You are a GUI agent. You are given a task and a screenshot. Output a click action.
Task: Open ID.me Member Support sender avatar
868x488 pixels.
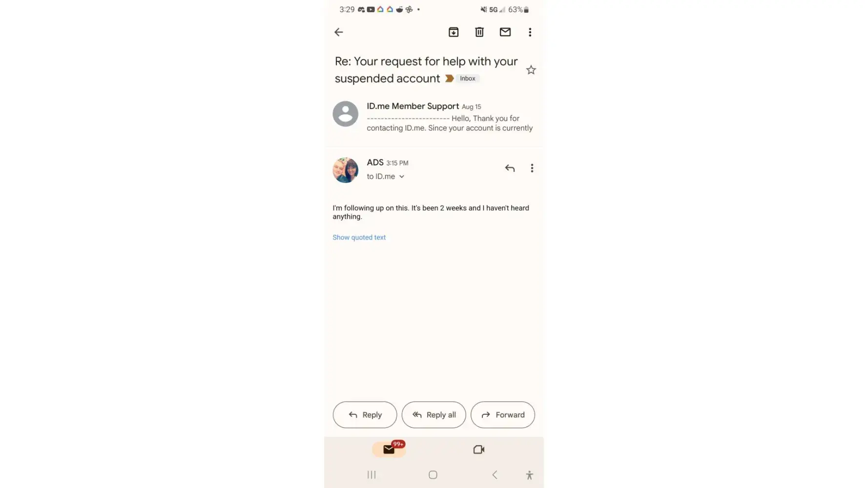click(346, 114)
